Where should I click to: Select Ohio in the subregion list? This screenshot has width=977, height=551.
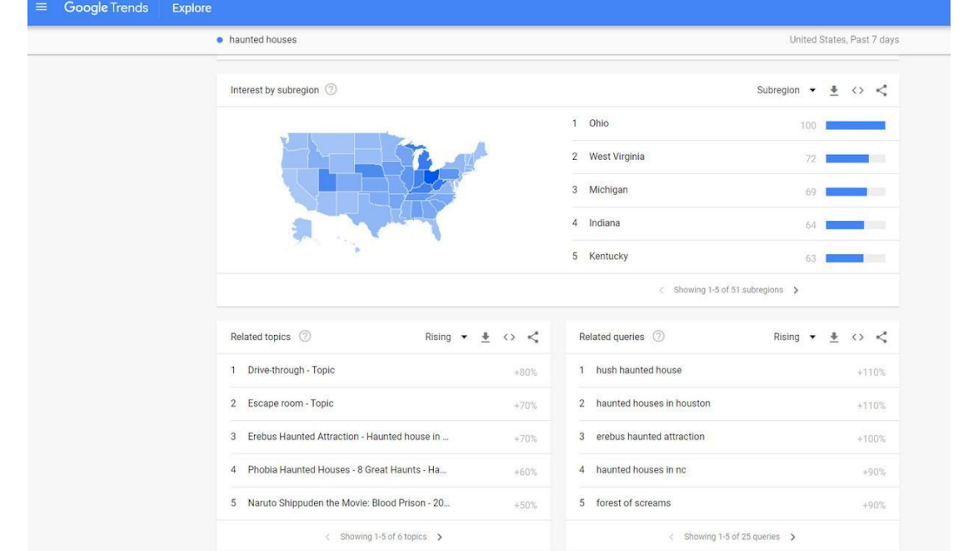click(599, 124)
